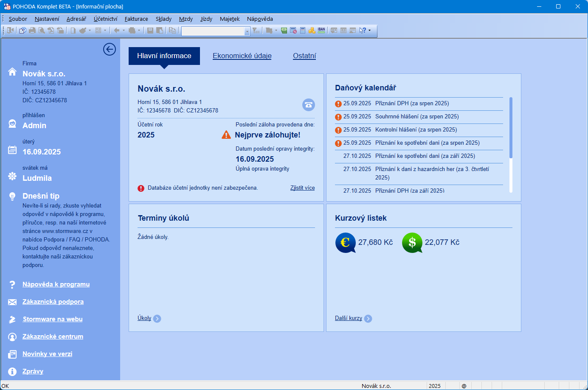Click the light bulb Dnešní tip icon

12,196
